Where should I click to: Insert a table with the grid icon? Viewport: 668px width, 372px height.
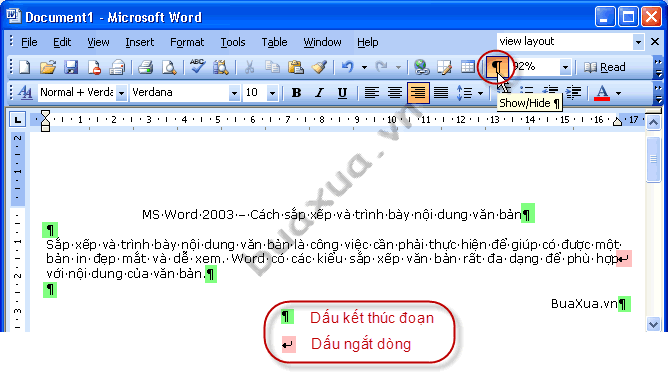point(468,67)
